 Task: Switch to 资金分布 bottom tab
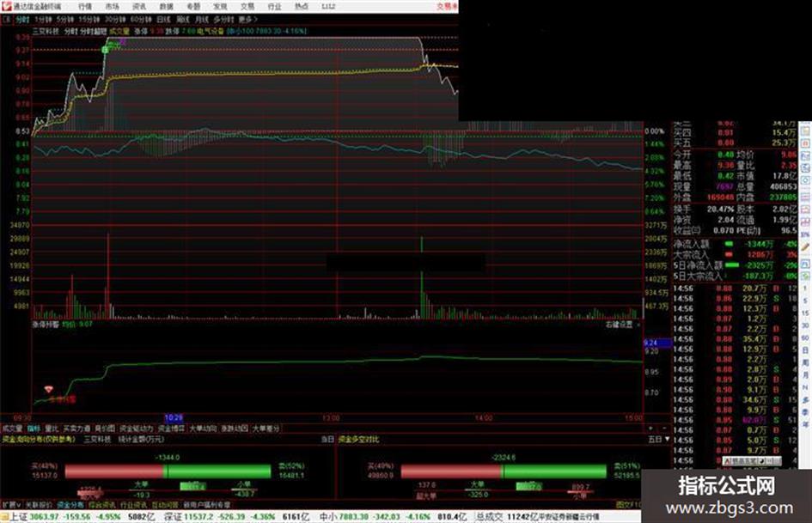click(x=70, y=504)
